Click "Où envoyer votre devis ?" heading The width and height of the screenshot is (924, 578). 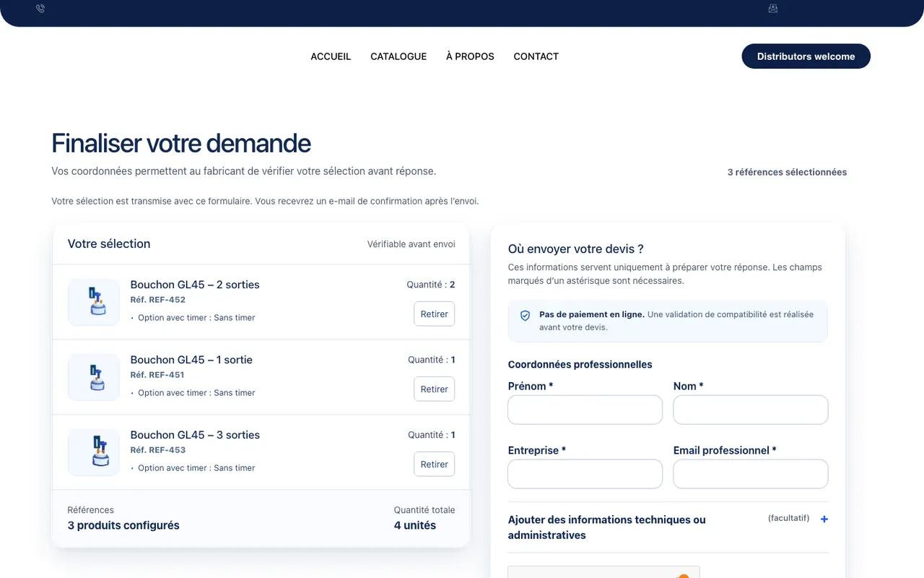click(575, 249)
